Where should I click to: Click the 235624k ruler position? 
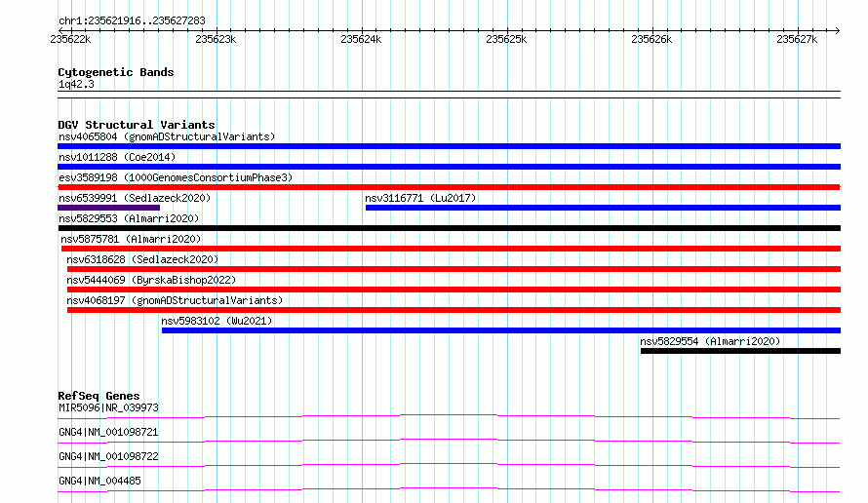pyautogui.click(x=361, y=39)
